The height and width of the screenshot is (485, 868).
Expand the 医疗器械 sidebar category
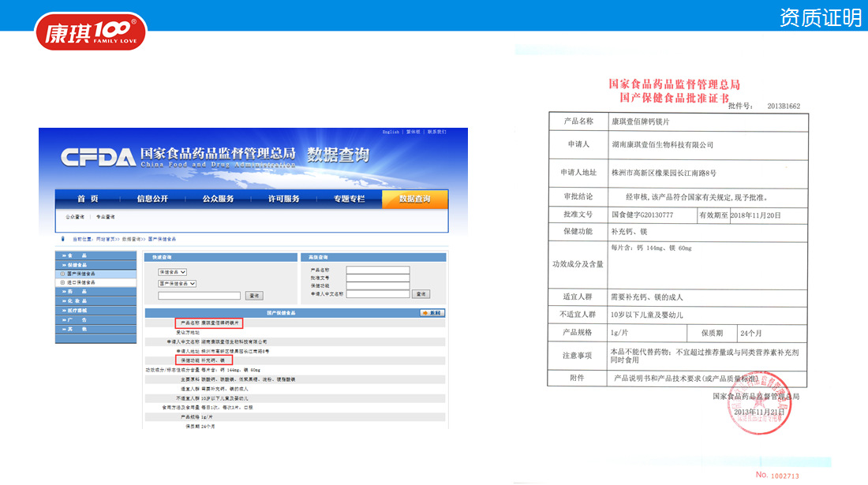95,310
